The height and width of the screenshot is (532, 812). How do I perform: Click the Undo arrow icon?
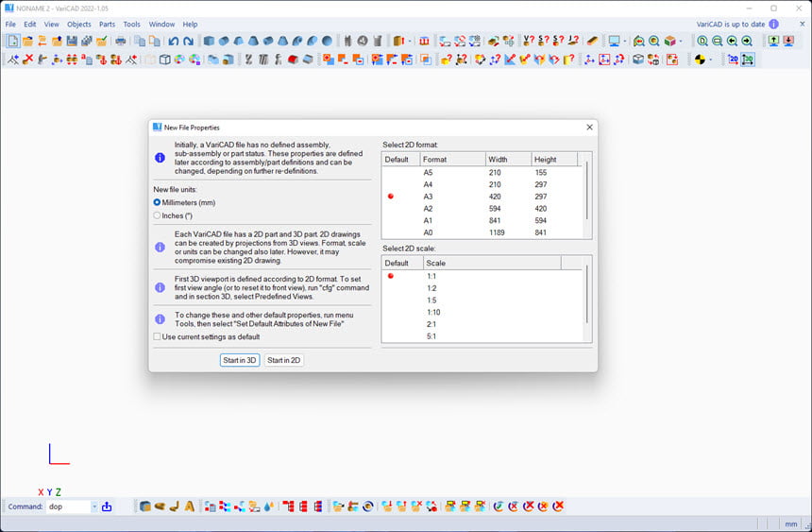coord(173,41)
